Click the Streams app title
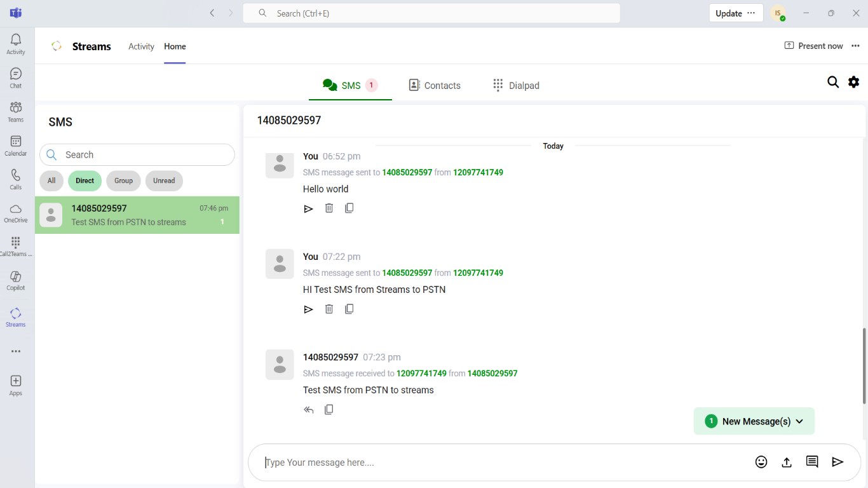 click(x=92, y=46)
